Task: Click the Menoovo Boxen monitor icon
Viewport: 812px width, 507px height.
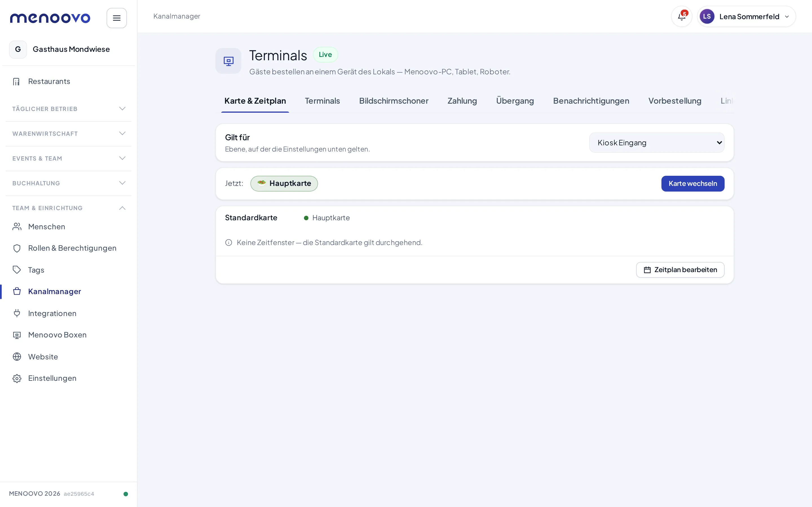Action: [x=17, y=335]
